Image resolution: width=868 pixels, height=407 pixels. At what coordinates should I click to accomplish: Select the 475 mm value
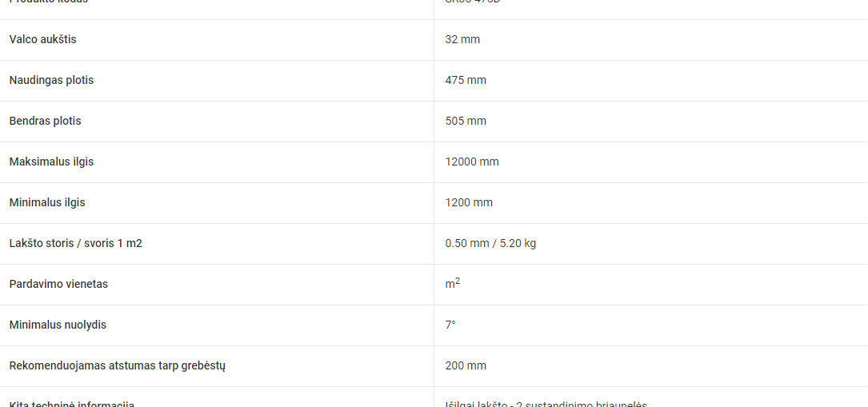(x=466, y=80)
